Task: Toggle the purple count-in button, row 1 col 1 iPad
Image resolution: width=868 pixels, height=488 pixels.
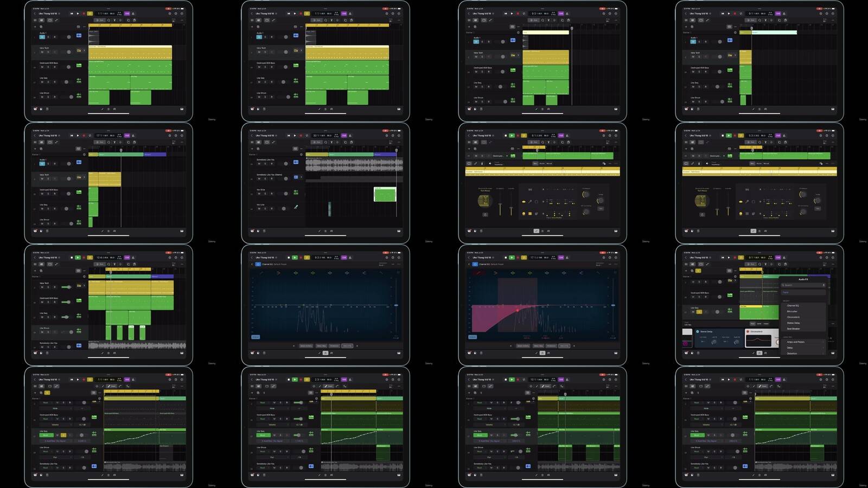Action: click(x=127, y=14)
